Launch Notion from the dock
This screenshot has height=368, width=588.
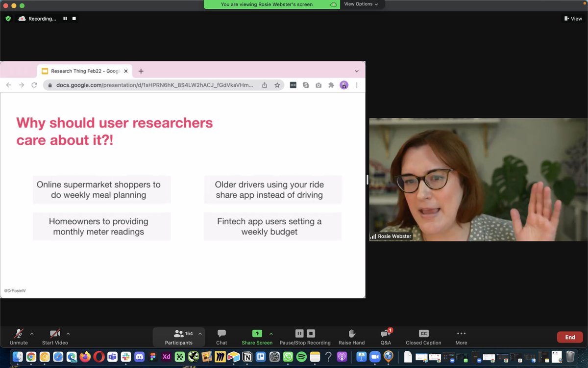tap(246, 357)
